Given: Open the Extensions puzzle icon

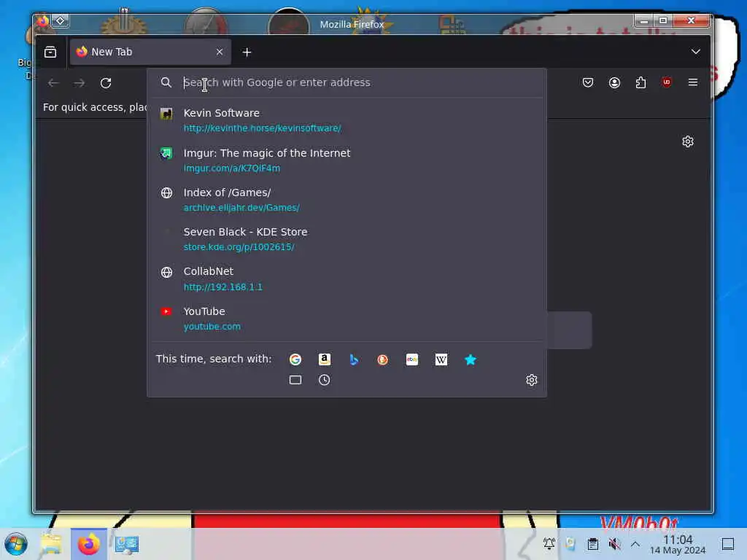Looking at the screenshot, I should [x=640, y=83].
